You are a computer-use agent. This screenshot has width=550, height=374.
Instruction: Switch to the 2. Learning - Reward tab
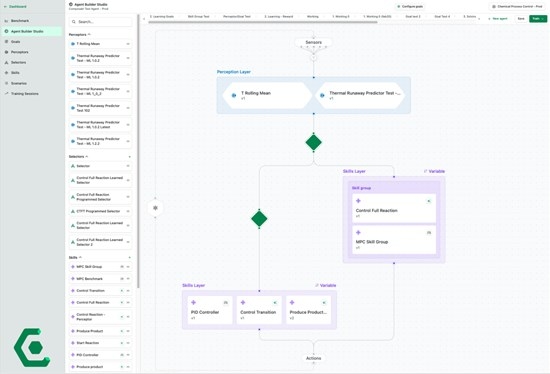(x=279, y=16)
